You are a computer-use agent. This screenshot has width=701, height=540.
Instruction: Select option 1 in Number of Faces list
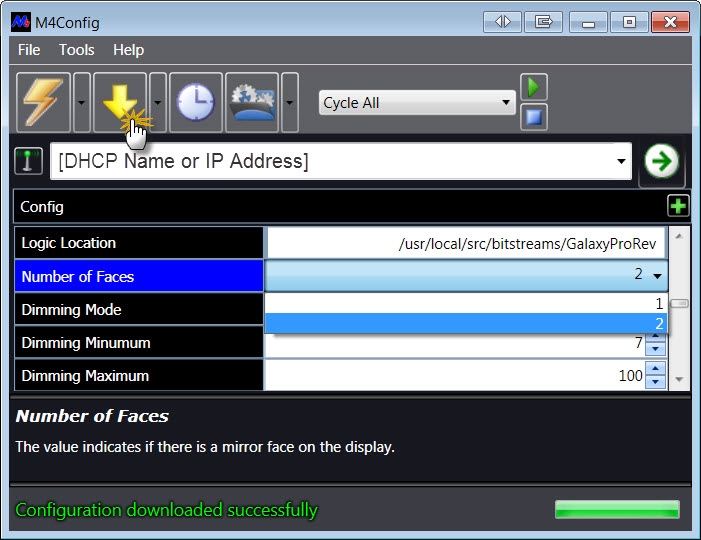tap(465, 303)
